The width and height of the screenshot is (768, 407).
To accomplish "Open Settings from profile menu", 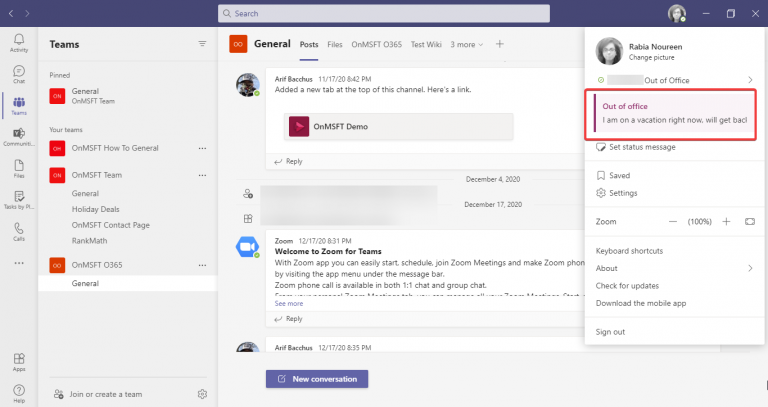I will 617,193.
